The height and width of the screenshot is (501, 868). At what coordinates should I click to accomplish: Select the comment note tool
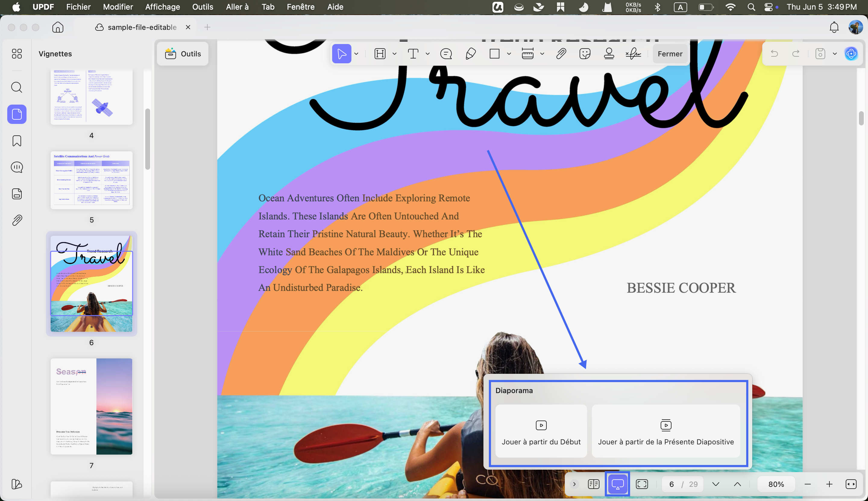[446, 54]
